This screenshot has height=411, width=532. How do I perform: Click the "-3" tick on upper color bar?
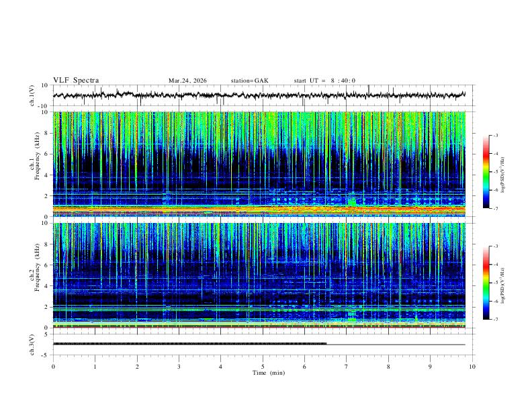pyautogui.click(x=495, y=135)
